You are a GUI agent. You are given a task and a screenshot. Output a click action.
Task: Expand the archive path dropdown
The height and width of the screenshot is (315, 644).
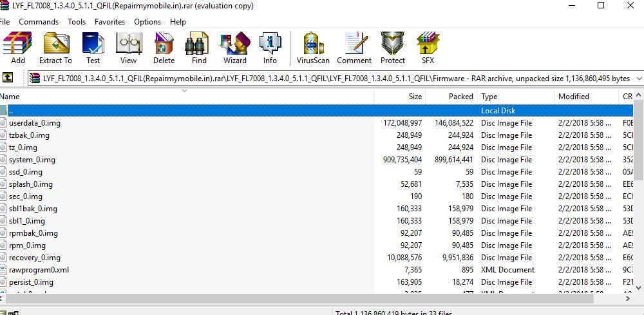(637, 78)
